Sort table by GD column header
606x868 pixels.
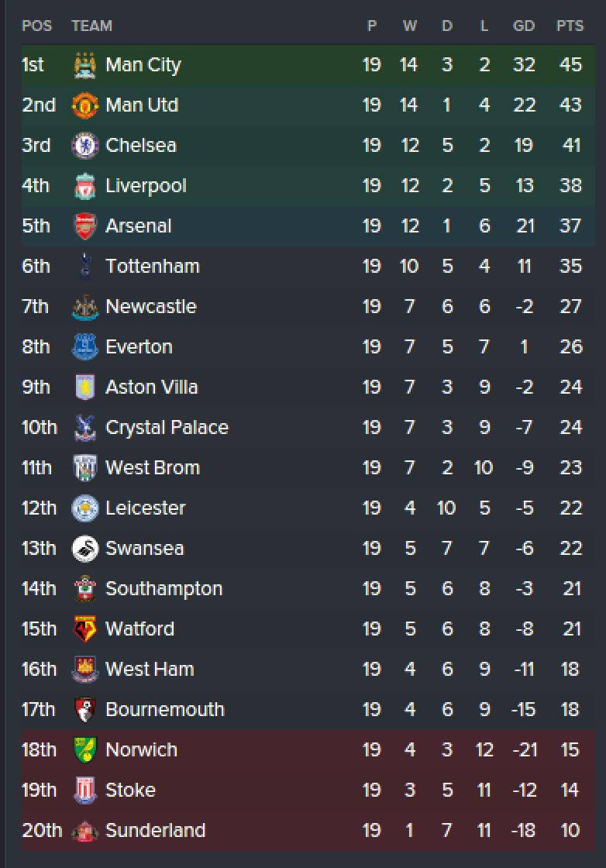click(x=524, y=26)
